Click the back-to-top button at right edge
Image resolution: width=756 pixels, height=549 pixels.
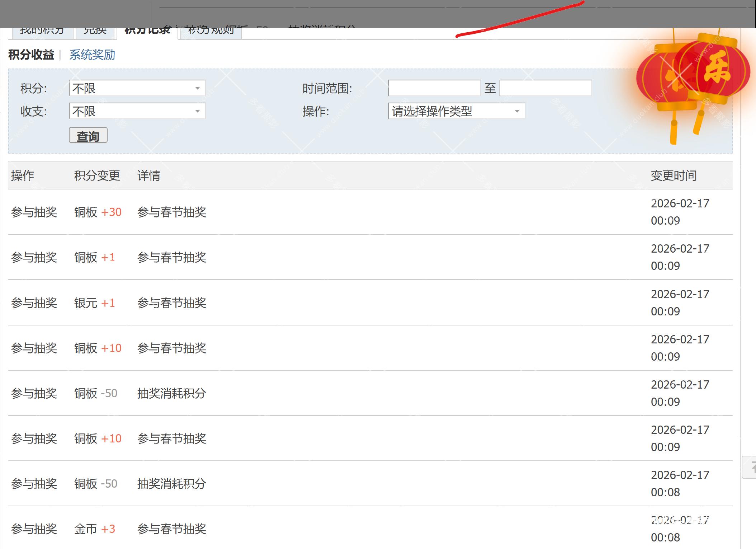[750, 467]
